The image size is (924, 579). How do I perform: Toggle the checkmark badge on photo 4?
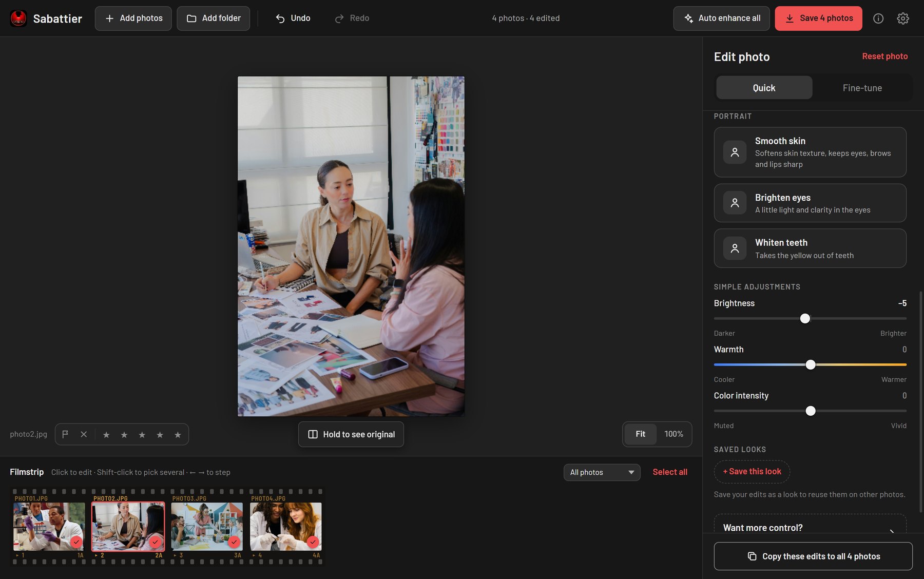pyautogui.click(x=313, y=542)
